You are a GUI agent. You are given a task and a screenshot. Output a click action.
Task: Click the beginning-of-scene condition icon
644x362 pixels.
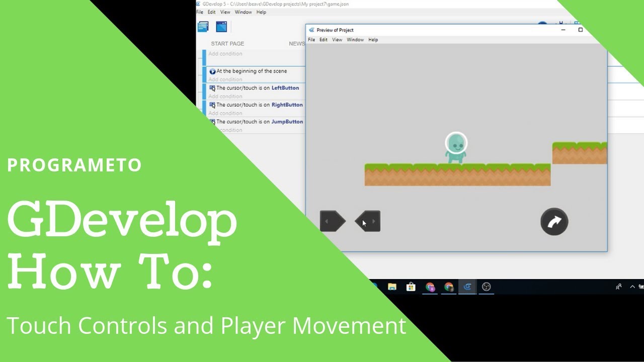(x=212, y=71)
